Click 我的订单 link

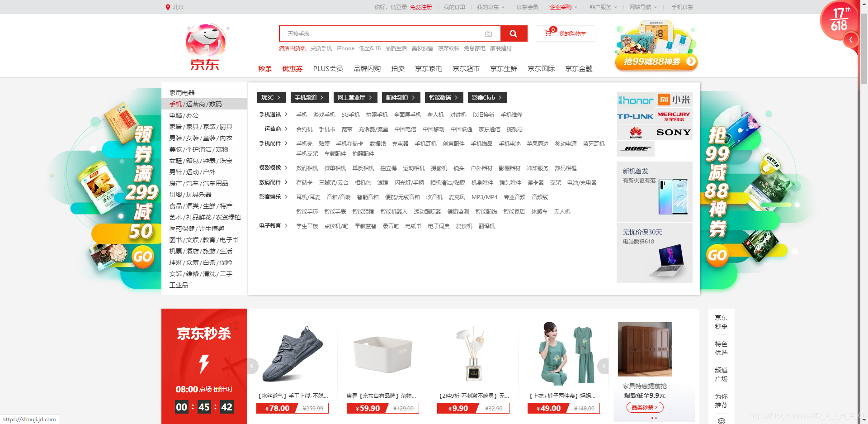(454, 7)
